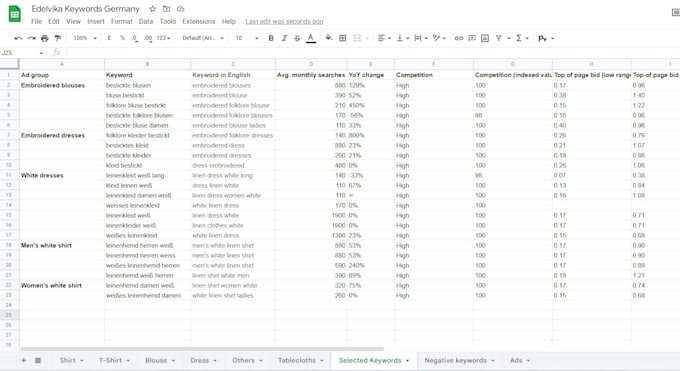This screenshot has height=371, width=680.
Task: Switch to the Others sheet tab
Action: (x=247, y=360)
